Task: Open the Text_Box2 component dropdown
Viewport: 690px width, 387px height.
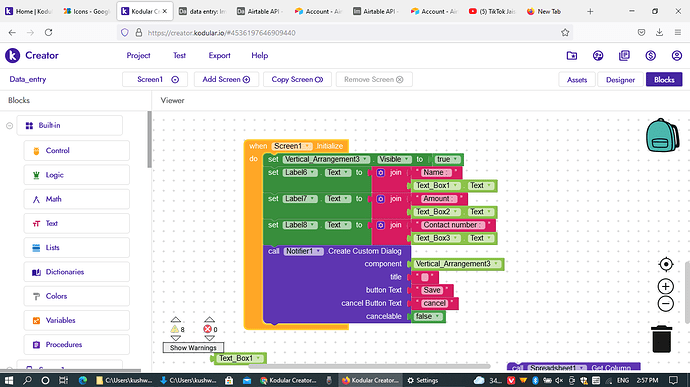Action: (x=437, y=212)
